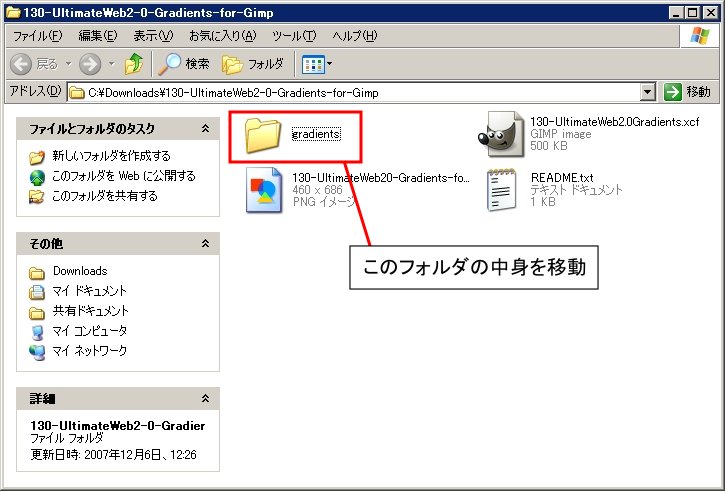This screenshot has height=491, width=725.
Task: Click 130-UltimateWeb2.0Gradients.xcf file name
Action: coord(614,122)
